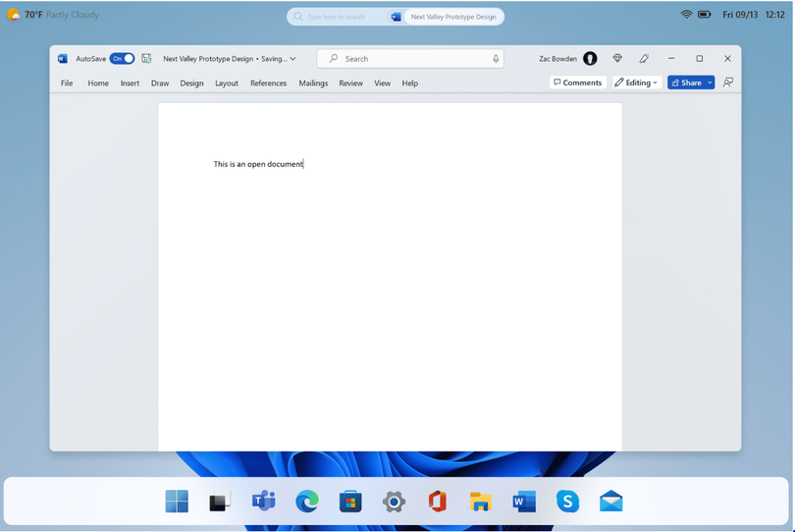Click the microphone icon in Word search
The width and height of the screenshot is (795, 532).
tap(496, 59)
